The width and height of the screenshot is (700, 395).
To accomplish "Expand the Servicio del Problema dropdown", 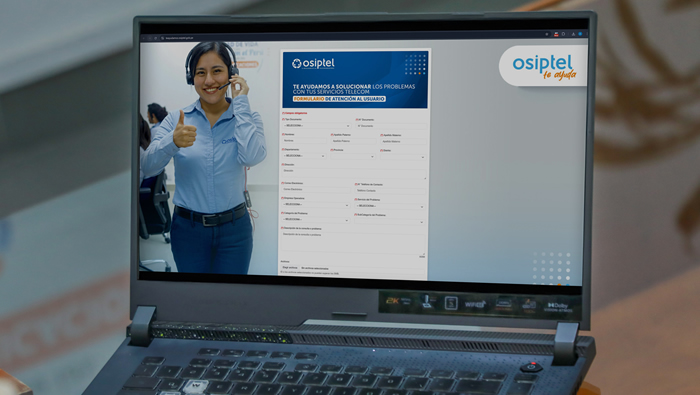I will (390, 206).
